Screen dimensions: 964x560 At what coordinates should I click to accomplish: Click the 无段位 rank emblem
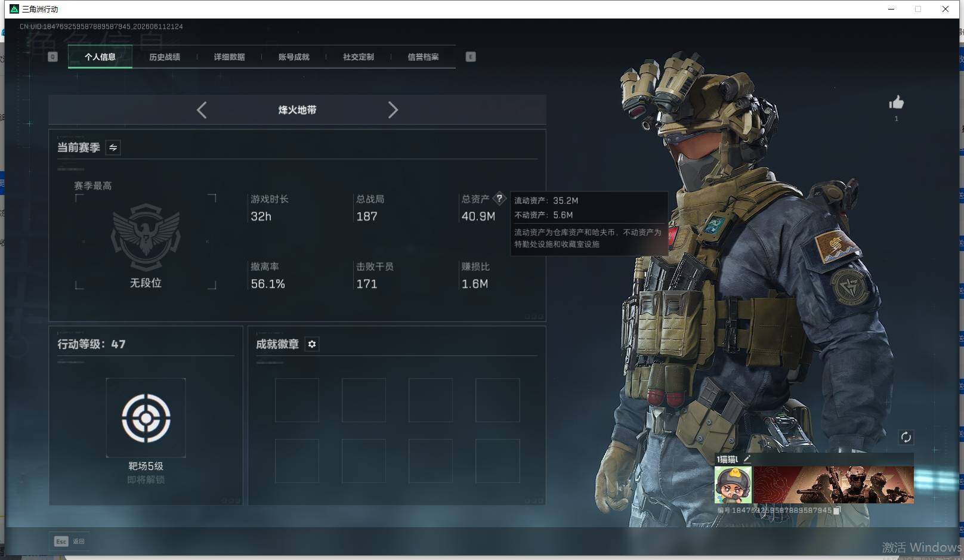coord(146,237)
